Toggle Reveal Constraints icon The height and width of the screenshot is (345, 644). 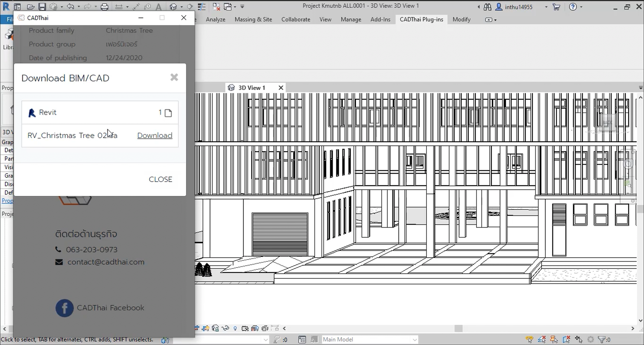[x=275, y=328]
